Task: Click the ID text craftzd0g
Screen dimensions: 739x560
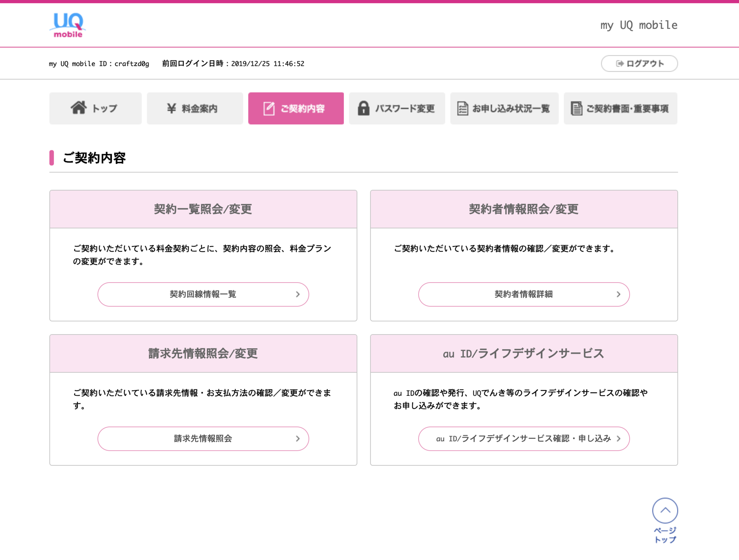Action: coord(132,64)
